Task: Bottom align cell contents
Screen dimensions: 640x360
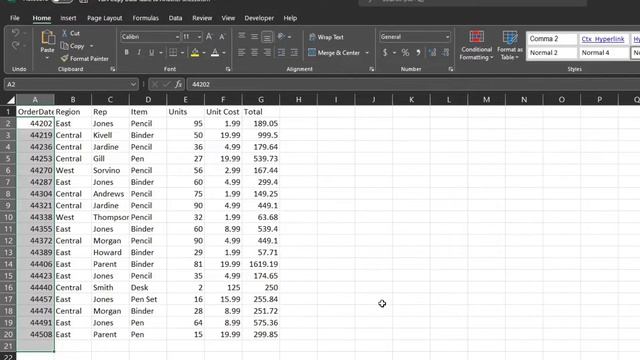Action: [x=267, y=37]
